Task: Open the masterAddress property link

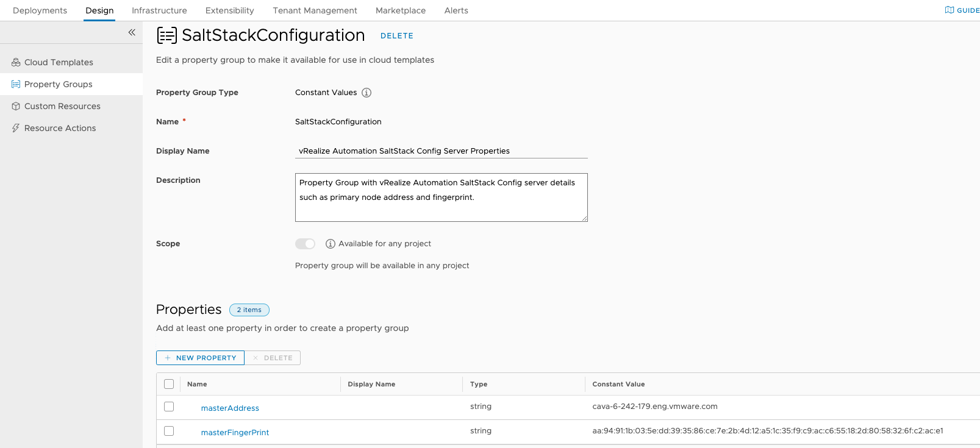Action: click(230, 408)
